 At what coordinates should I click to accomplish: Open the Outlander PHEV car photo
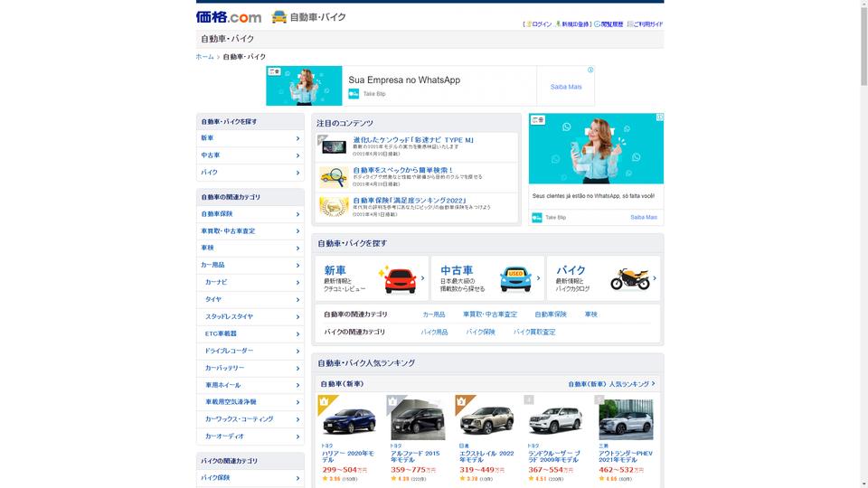click(626, 419)
